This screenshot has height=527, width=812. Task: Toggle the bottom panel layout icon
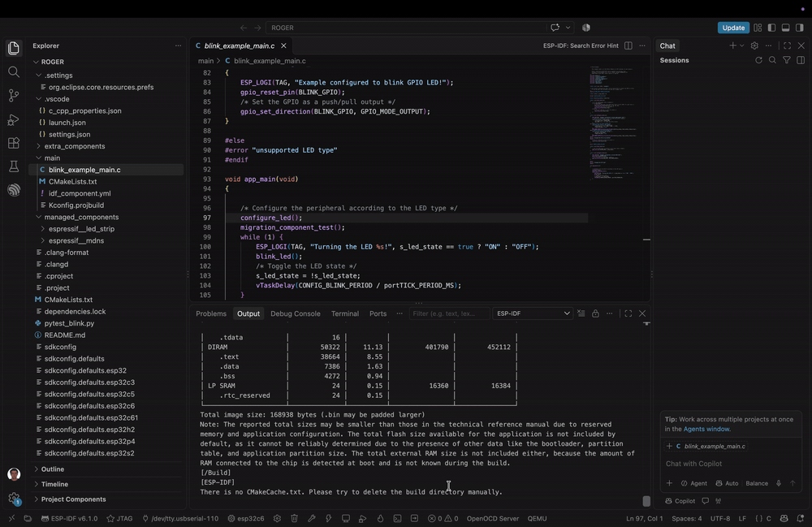click(785, 28)
